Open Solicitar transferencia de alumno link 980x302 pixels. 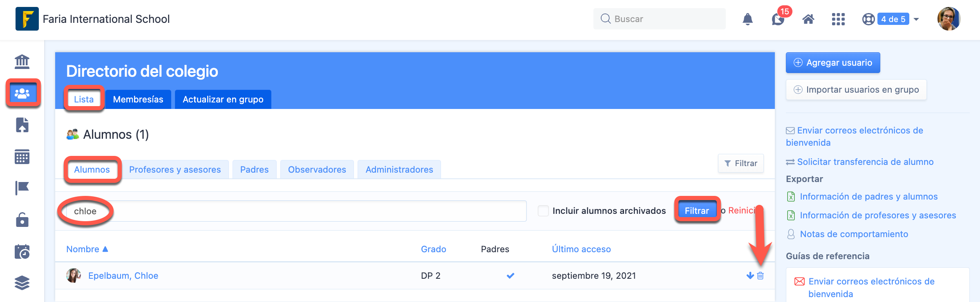tap(865, 162)
